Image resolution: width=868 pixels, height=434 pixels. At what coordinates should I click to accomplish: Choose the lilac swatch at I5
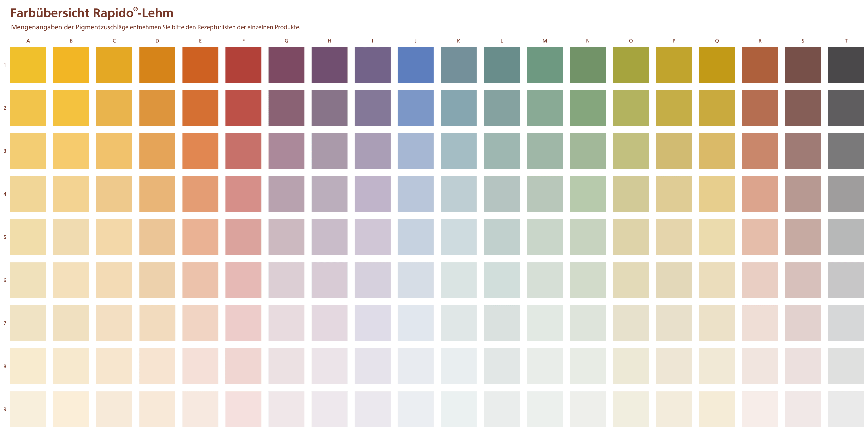click(372, 237)
